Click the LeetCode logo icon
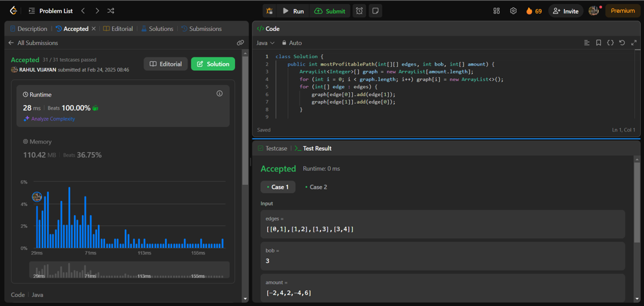Image resolution: width=644 pixels, height=306 pixels. (14, 11)
